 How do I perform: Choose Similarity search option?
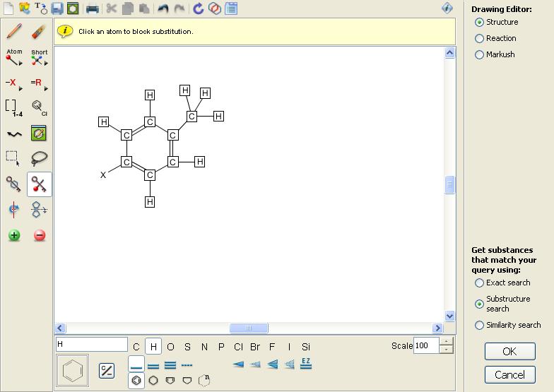coord(479,325)
